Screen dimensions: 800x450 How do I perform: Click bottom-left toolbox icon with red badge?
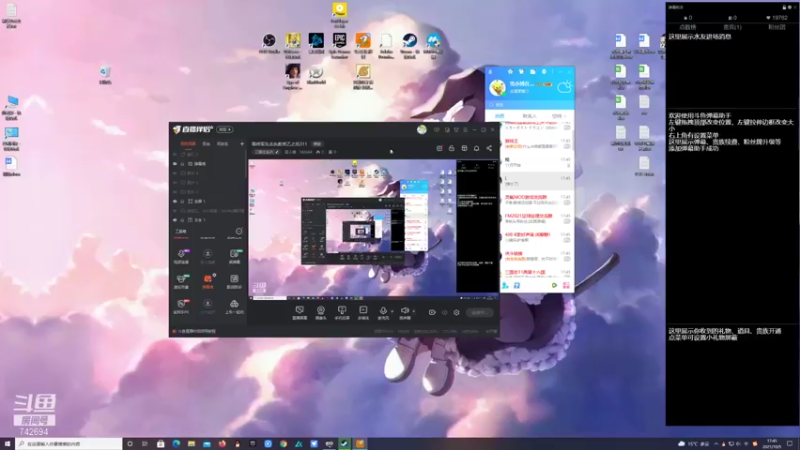tap(182, 306)
